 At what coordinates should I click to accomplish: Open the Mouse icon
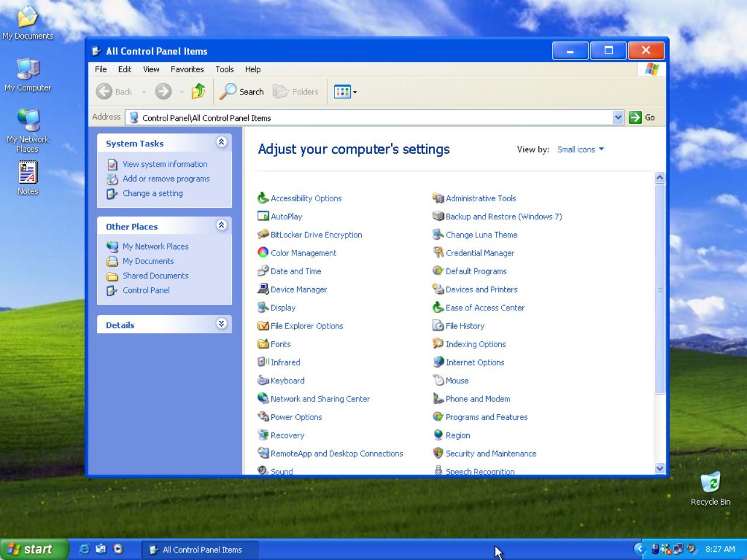[x=438, y=380]
